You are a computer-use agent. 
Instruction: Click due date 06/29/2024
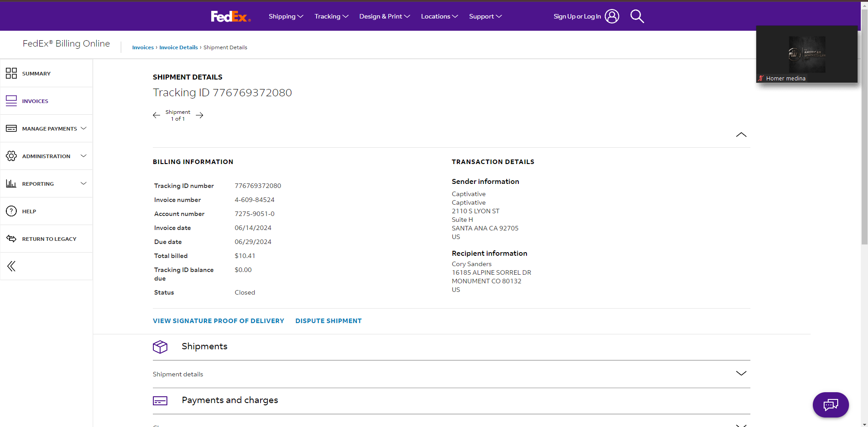tap(253, 242)
